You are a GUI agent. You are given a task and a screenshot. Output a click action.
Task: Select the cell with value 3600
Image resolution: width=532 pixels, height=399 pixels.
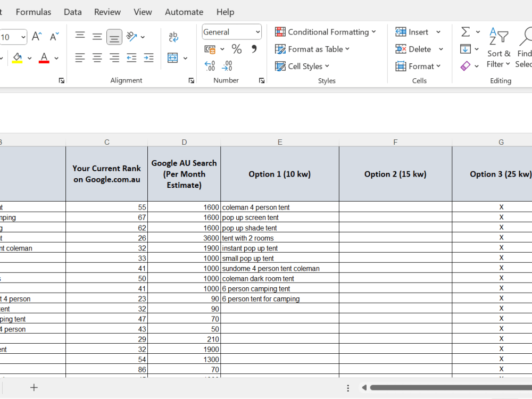pos(184,238)
